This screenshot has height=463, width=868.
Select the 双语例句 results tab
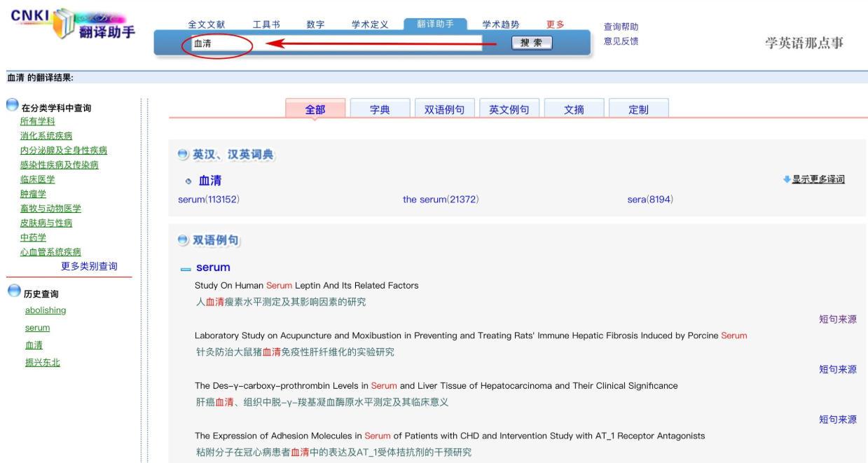pos(444,109)
